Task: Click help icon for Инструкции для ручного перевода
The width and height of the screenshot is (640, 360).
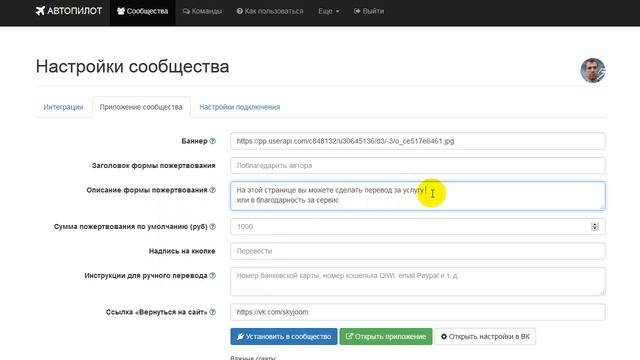Action: pos(213,276)
